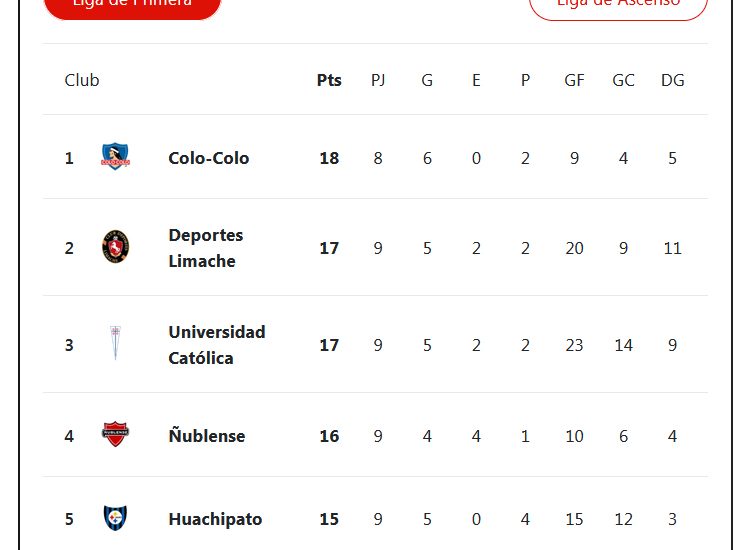This screenshot has height=550, width=746.
Task: Open the Colo-Colo team name link
Action: tap(209, 158)
